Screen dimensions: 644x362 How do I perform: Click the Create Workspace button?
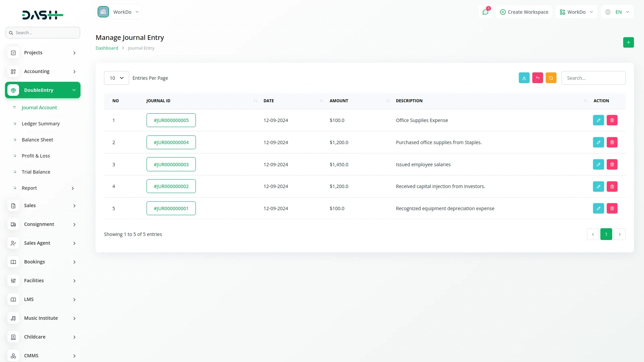click(524, 12)
